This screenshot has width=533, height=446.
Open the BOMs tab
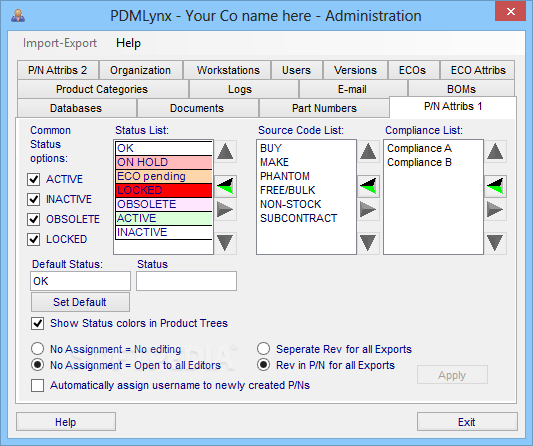tap(461, 89)
